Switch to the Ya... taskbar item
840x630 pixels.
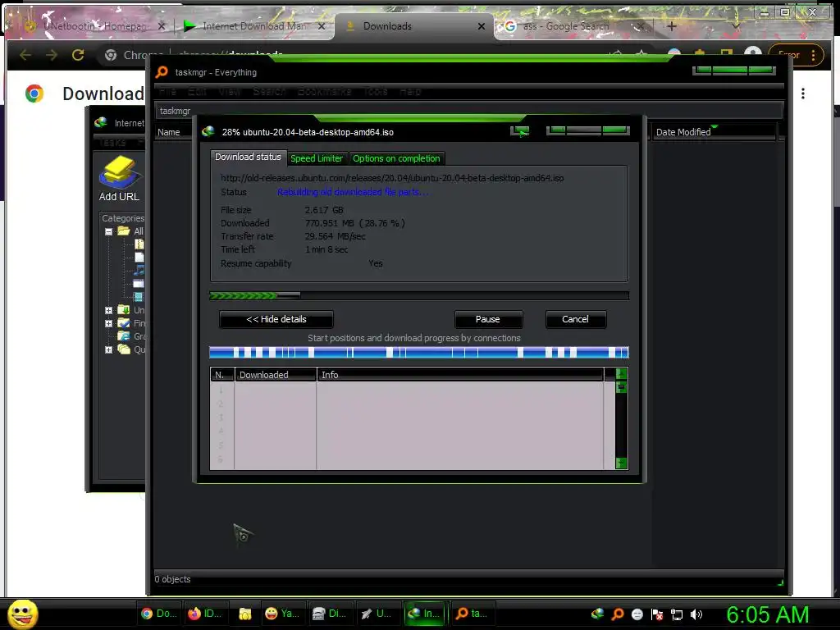click(282, 614)
